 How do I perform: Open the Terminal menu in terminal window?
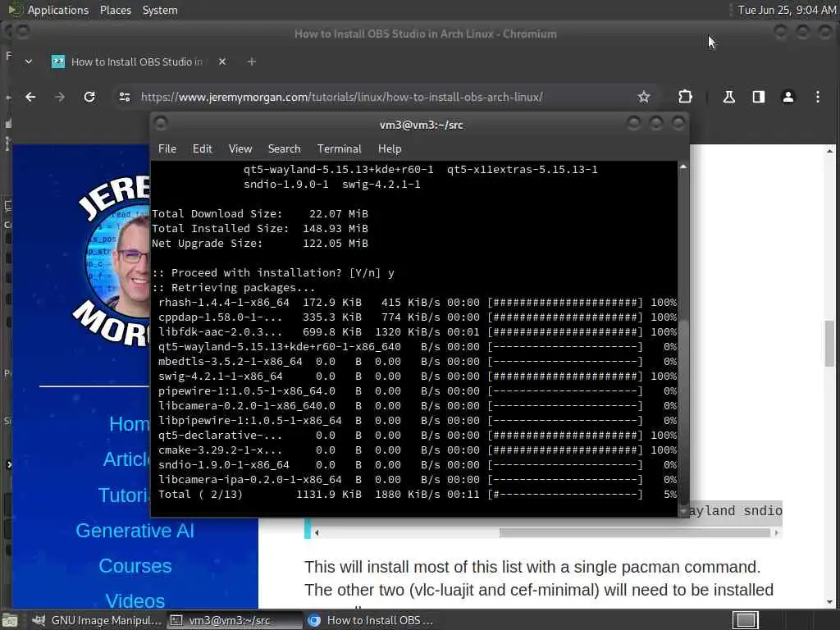[339, 149]
